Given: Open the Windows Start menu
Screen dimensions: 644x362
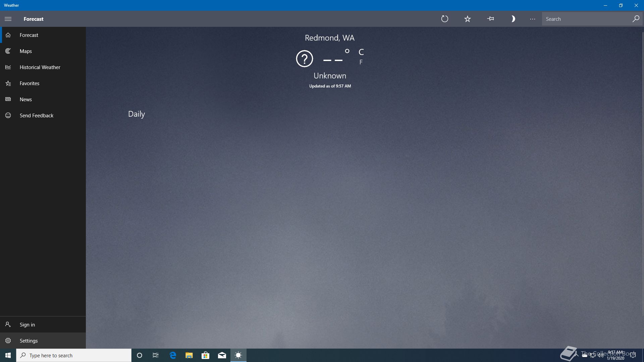Looking at the screenshot, I should point(8,355).
